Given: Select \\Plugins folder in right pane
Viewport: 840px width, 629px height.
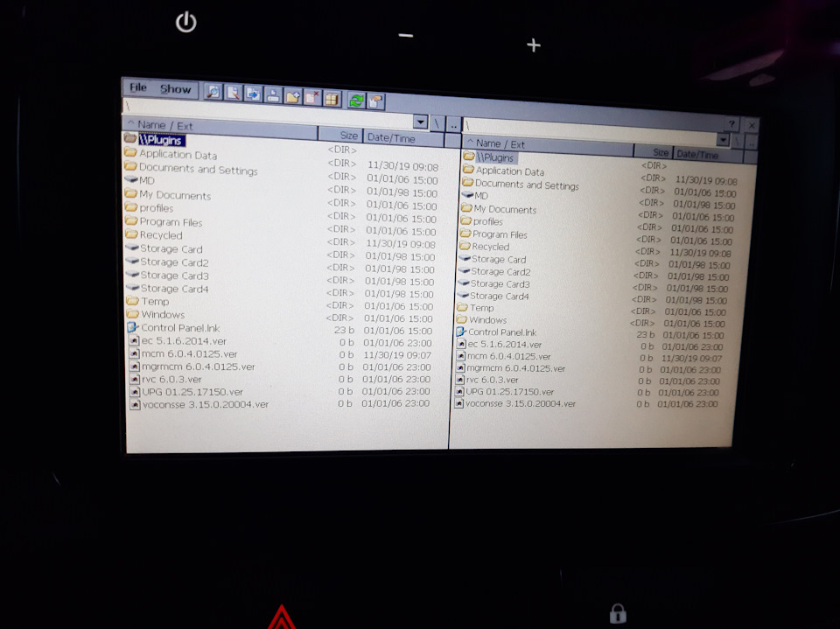Looking at the screenshot, I should (x=489, y=157).
